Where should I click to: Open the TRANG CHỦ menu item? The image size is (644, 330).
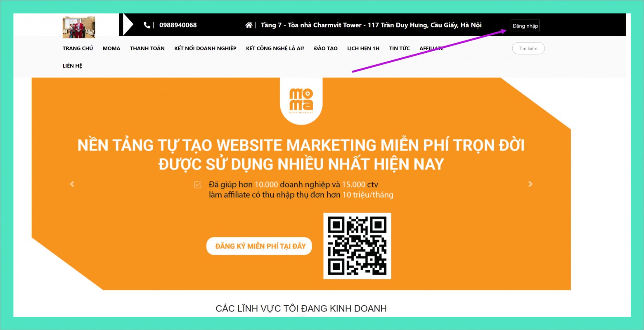point(78,49)
